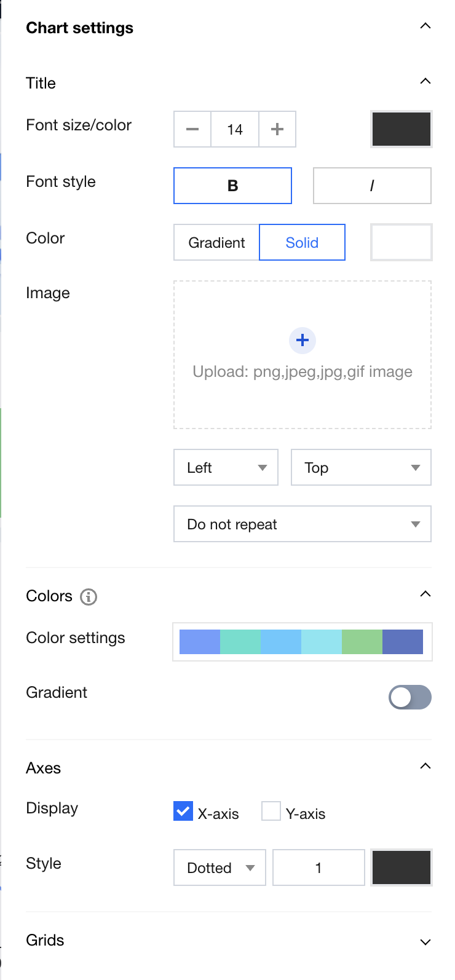The image size is (455, 980).
Task: Open the Do not repeat dropdown
Action: pyautogui.click(x=303, y=524)
